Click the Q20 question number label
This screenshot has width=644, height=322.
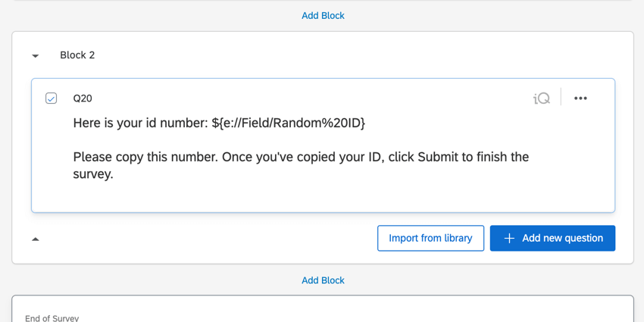coord(83,98)
